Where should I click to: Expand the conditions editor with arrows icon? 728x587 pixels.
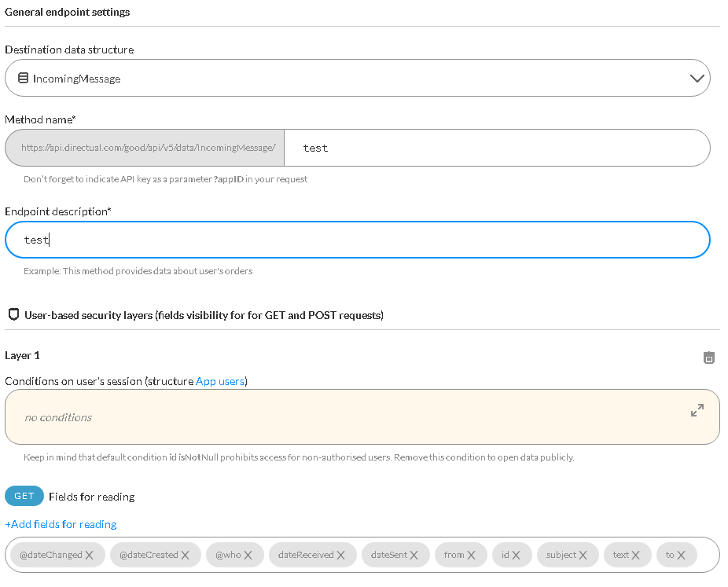pyautogui.click(x=697, y=410)
